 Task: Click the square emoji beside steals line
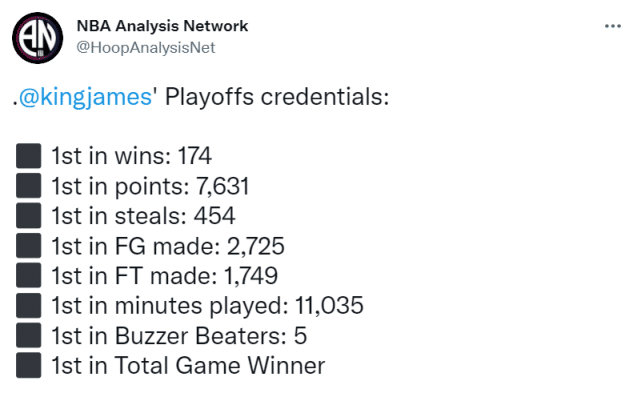(29, 215)
